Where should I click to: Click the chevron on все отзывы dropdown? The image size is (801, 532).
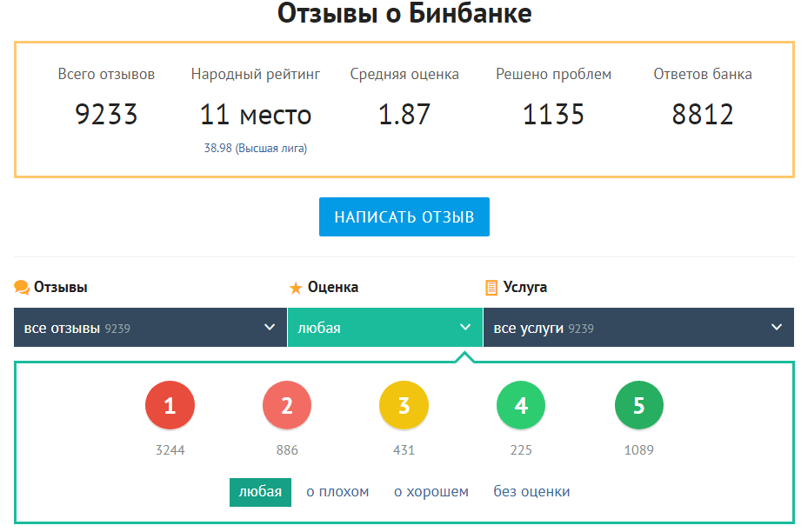point(270,327)
